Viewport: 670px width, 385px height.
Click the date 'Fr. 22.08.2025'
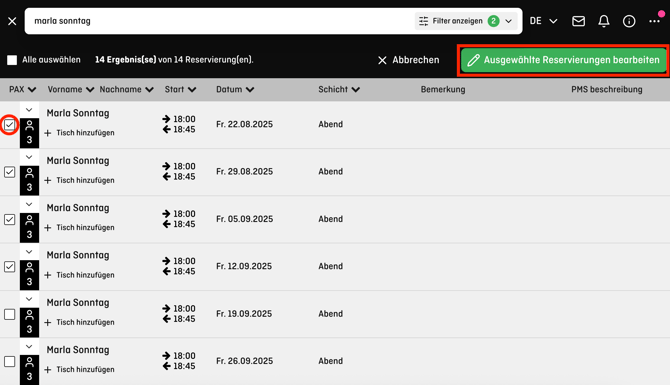[244, 124]
